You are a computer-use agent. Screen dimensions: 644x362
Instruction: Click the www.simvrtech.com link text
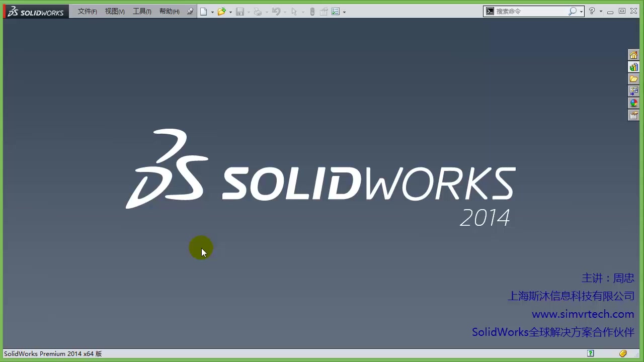pyautogui.click(x=583, y=314)
